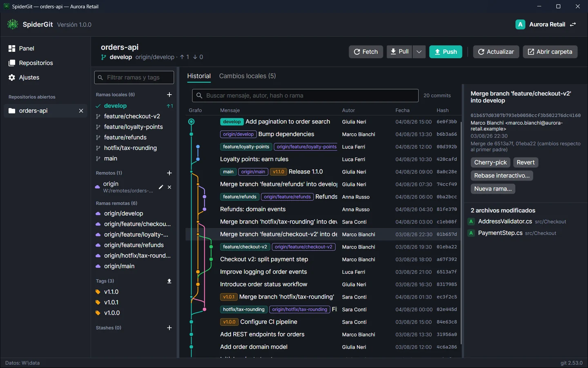Viewport: 588px width, 368px height.
Task: Revert the selected commit
Action: pyautogui.click(x=526, y=162)
